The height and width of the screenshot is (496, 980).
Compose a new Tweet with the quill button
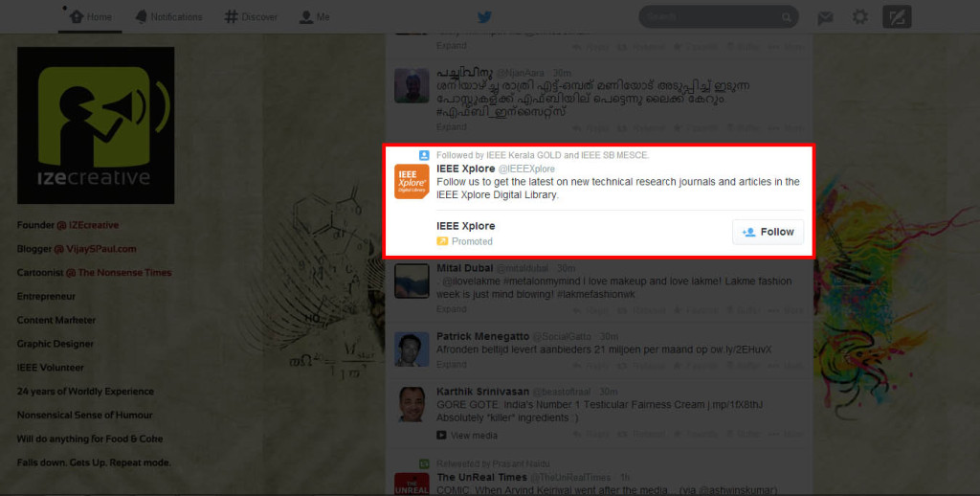[896, 17]
